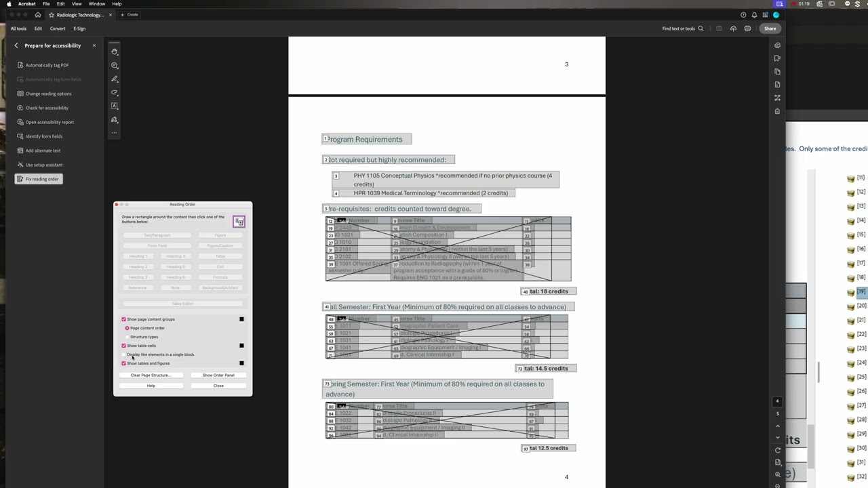Viewport: 868px width, 488px height.
Task: Click the structure tool icon in Reading Order dialog
Action: pyautogui.click(x=239, y=222)
